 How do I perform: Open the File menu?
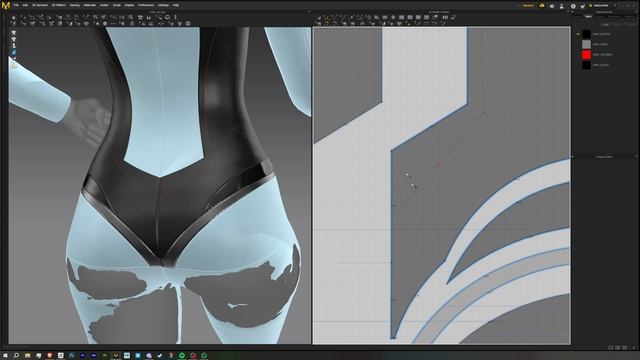click(x=16, y=5)
